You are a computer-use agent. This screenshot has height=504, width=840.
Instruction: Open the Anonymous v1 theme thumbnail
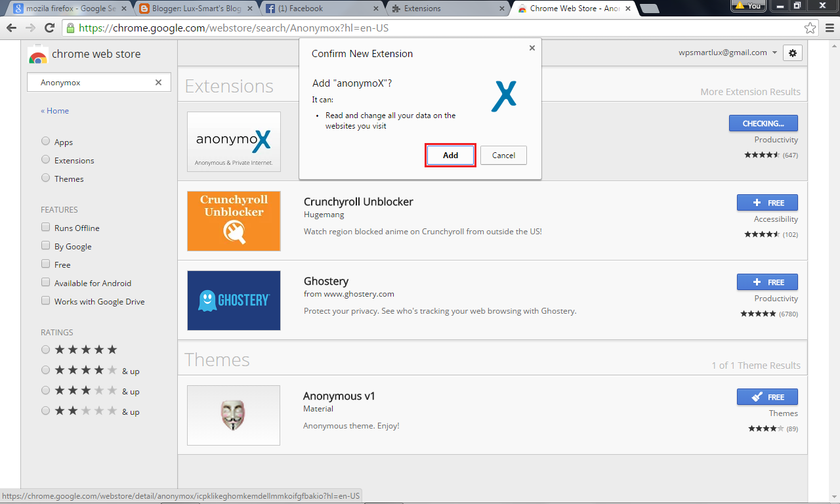tap(234, 415)
